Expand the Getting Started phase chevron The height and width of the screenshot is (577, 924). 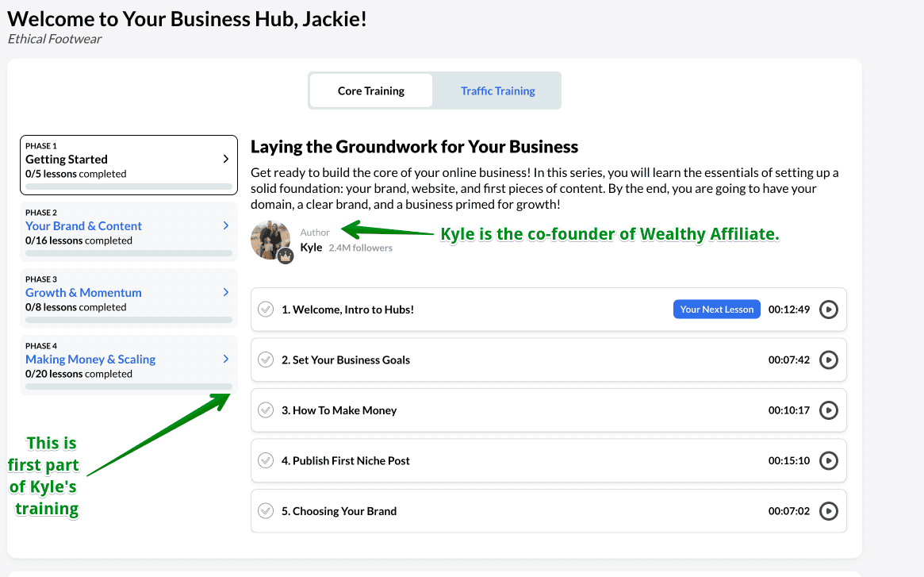tap(226, 159)
